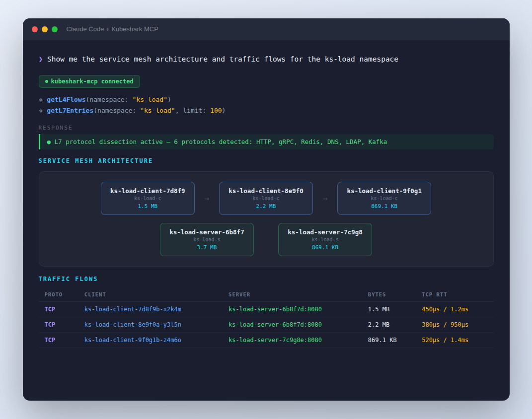532x419 pixels.
Task: Expand the getL7Entries tool call details
Action: (70, 110)
